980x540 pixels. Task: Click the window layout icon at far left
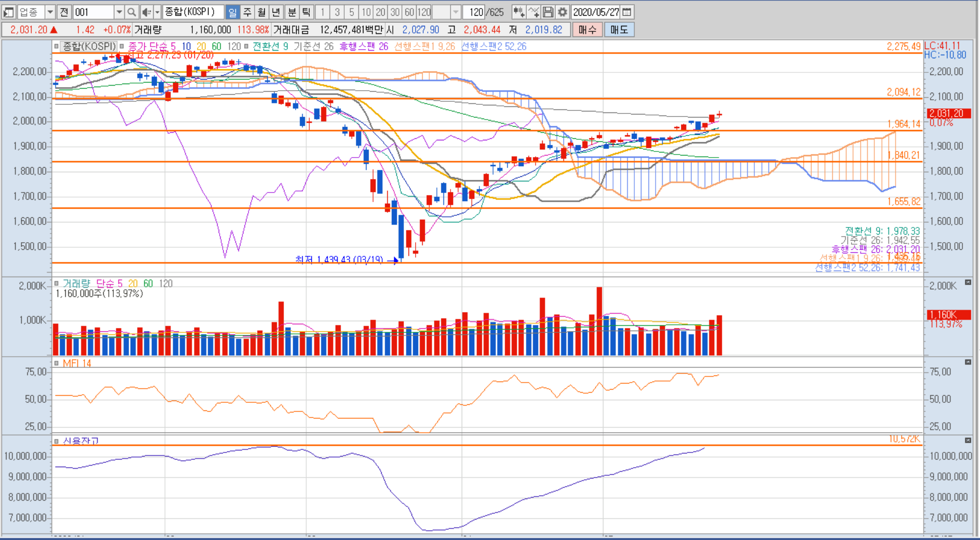9,12
